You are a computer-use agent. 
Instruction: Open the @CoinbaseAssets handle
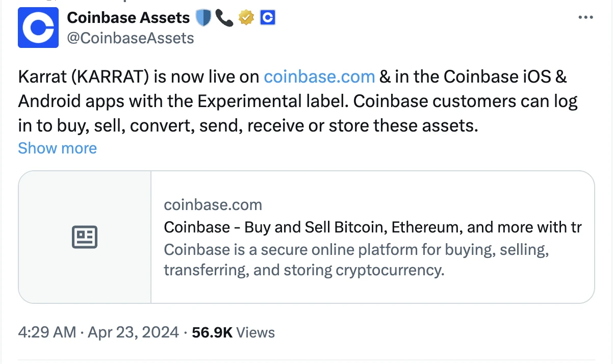click(x=131, y=38)
